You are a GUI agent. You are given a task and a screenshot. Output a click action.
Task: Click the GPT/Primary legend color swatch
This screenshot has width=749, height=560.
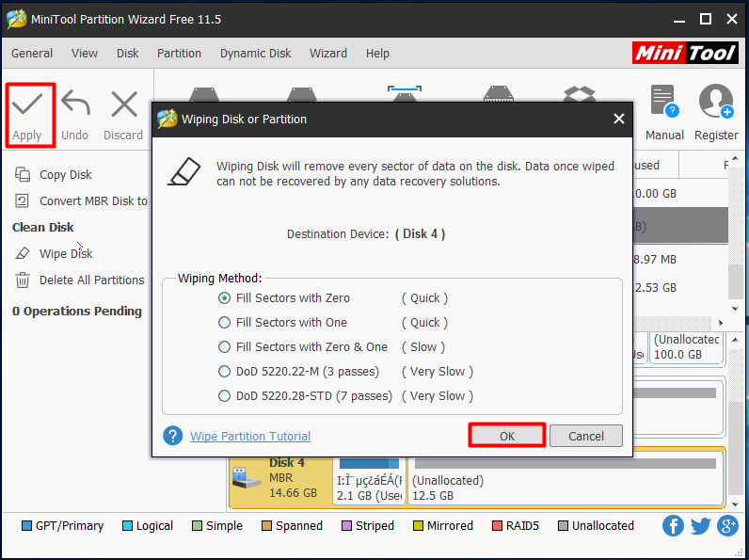(x=26, y=525)
